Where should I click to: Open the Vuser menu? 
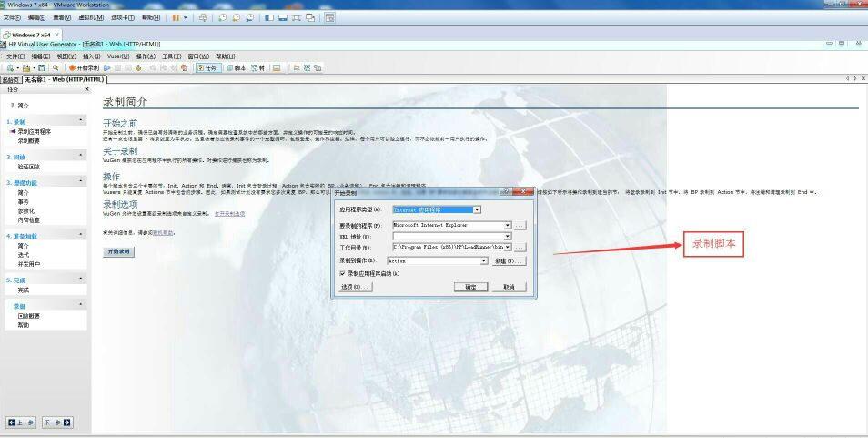pos(117,56)
